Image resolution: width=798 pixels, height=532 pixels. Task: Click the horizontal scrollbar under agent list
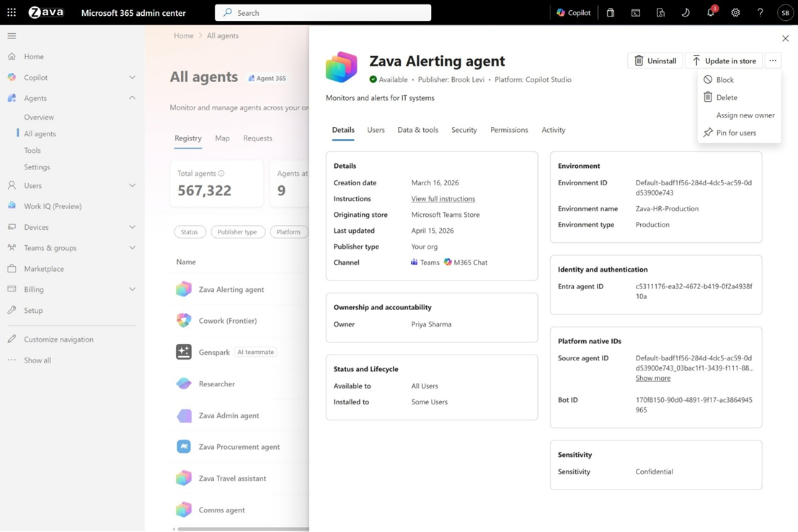pos(243,529)
